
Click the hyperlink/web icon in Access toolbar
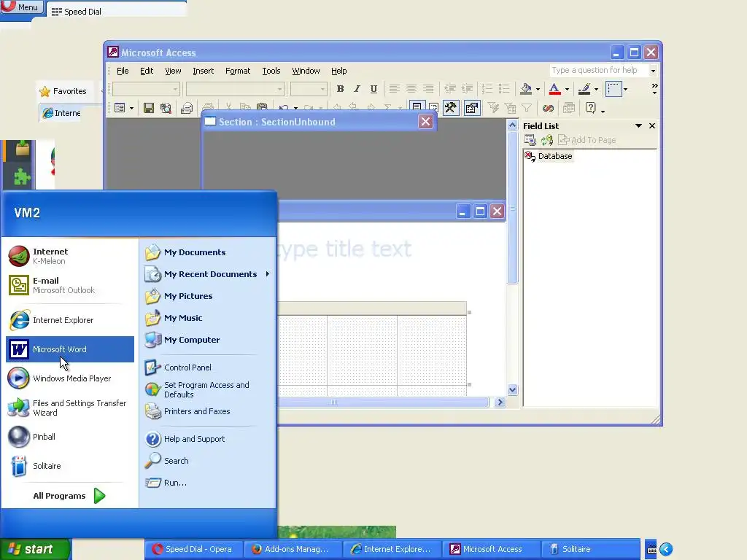549,109
